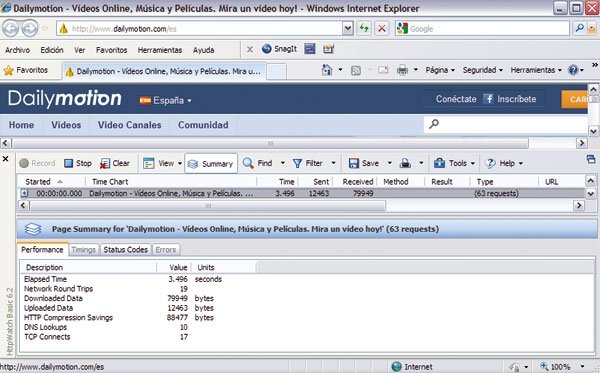The image size is (600, 373).
Task: Click the blue Help question mark icon
Action: [x=573, y=70]
